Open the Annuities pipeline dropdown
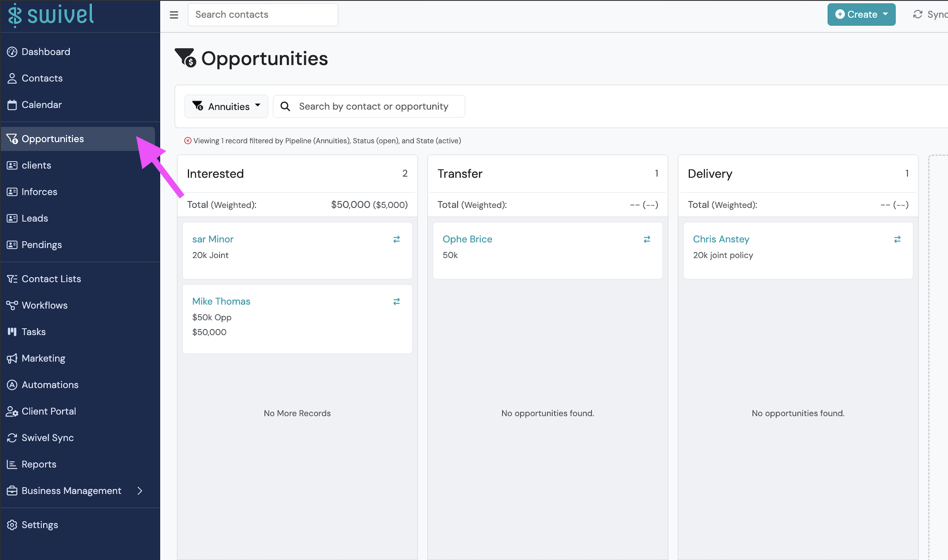The image size is (948, 560). tap(226, 106)
